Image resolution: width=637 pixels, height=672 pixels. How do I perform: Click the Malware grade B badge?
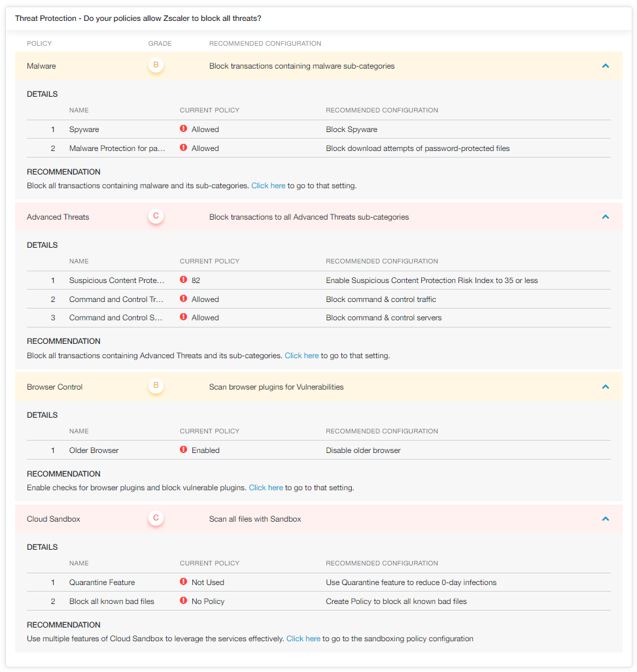click(x=156, y=65)
